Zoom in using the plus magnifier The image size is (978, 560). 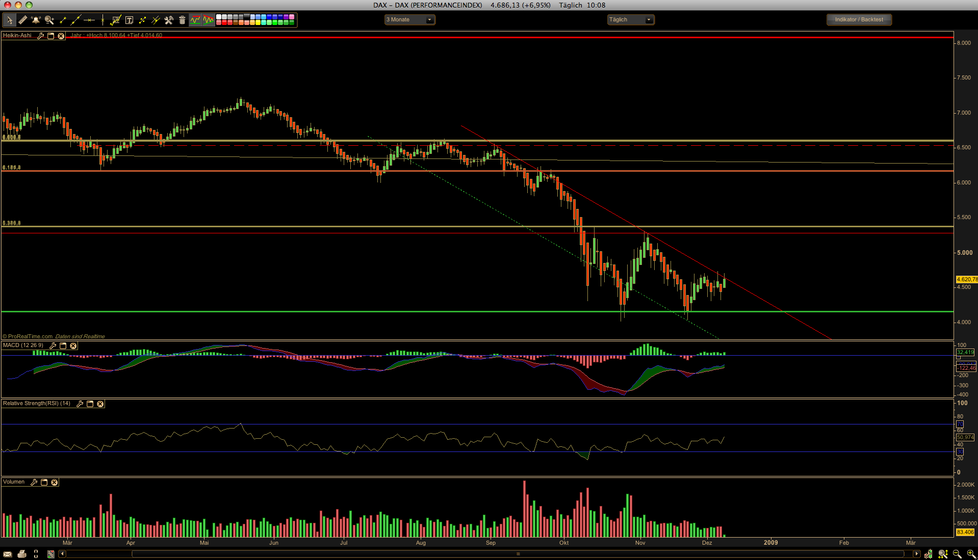click(x=971, y=554)
